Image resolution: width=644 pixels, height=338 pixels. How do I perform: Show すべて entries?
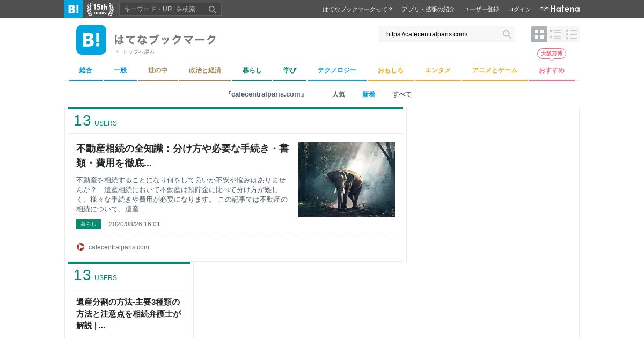point(402,94)
